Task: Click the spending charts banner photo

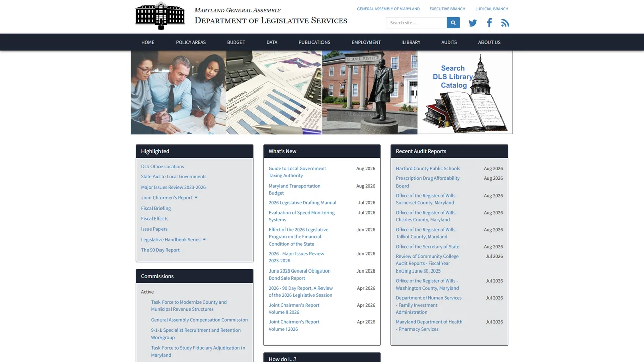Action: [x=274, y=93]
